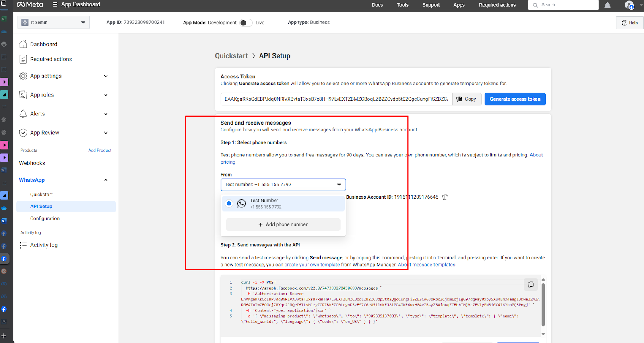Expand the App settings section
This screenshot has width=644, height=343.
pos(106,76)
